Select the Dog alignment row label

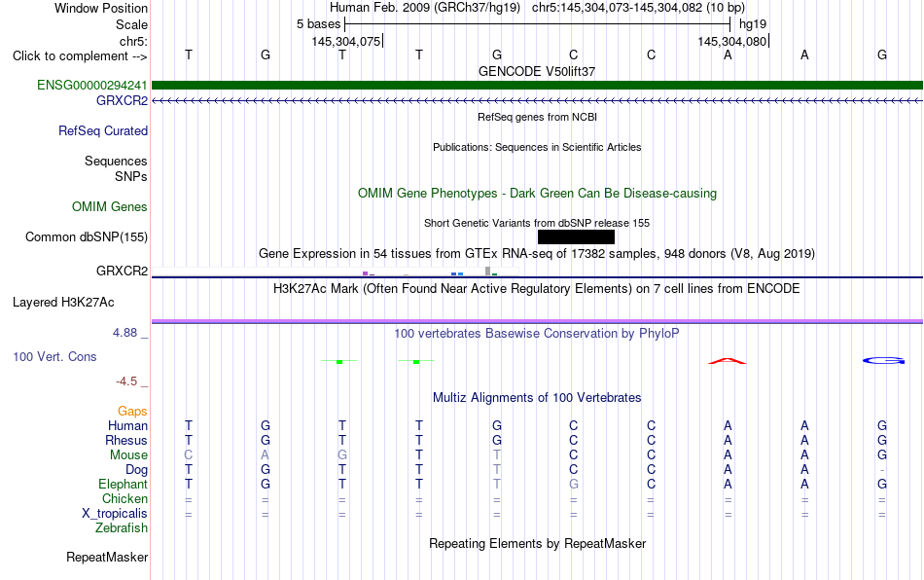coord(136,470)
